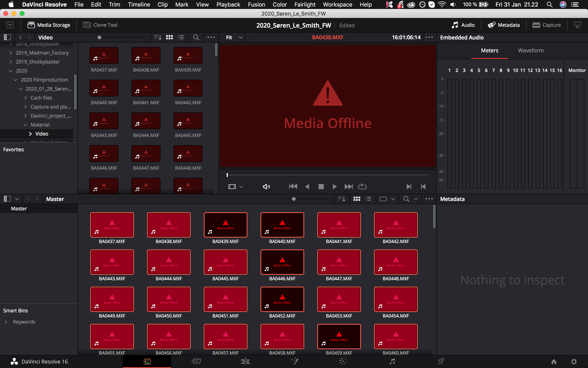Toggle the Audio panel
588x368 pixels.
tap(463, 25)
